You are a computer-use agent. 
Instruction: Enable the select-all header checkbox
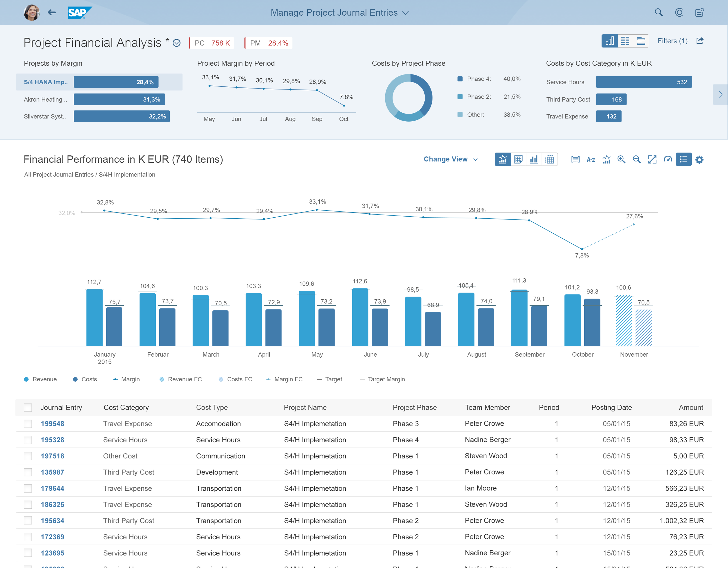coord(28,407)
